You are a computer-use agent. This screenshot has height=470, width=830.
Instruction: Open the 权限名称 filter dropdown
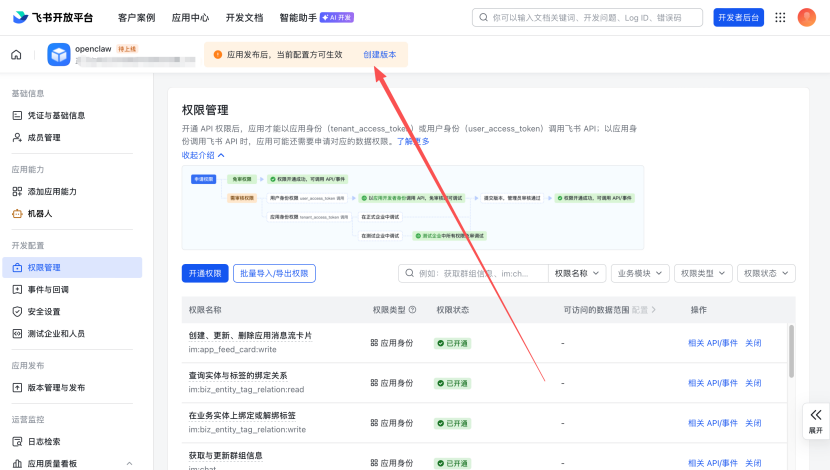coord(577,273)
